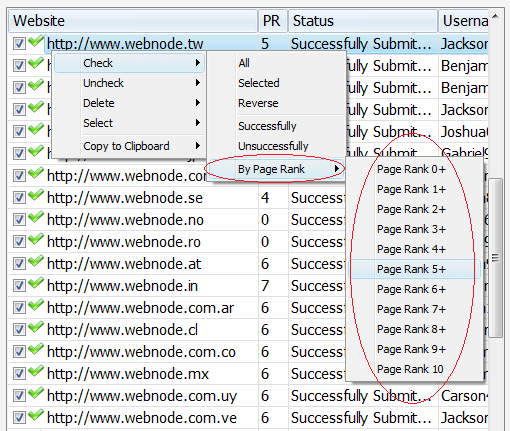
Task: Sort by PR column header
Action: (273, 21)
